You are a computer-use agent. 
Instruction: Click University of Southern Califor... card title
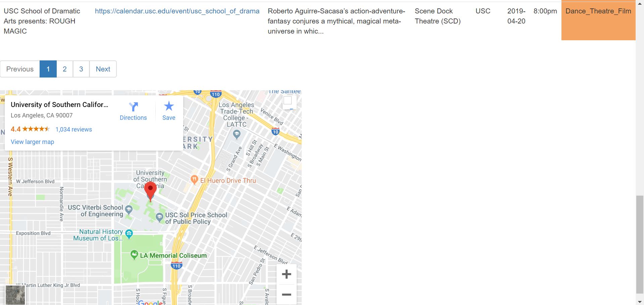(x=59, y=105)
